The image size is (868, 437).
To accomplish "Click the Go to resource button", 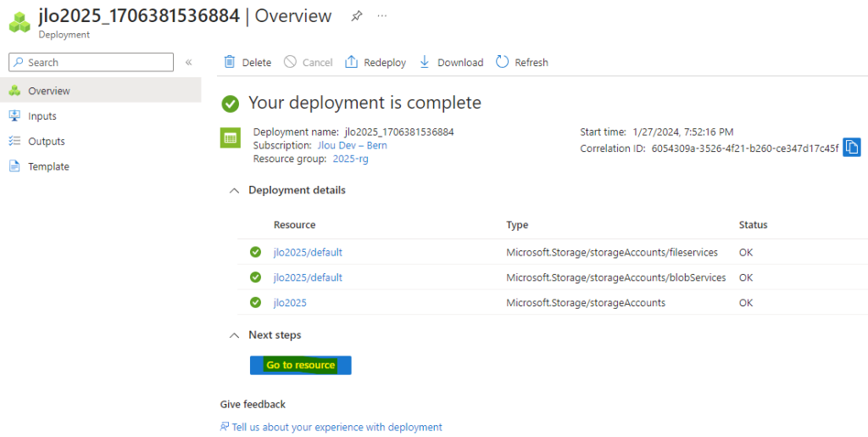I will pos(301,365).
